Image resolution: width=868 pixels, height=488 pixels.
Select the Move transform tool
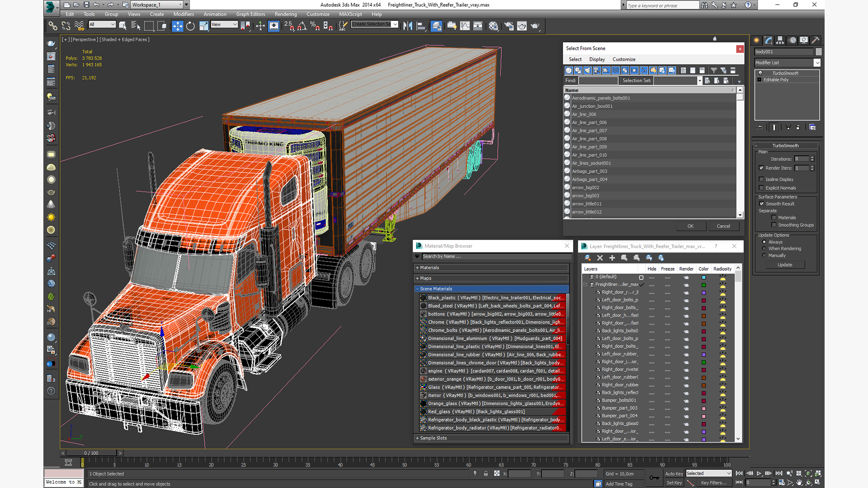[178, 26]
